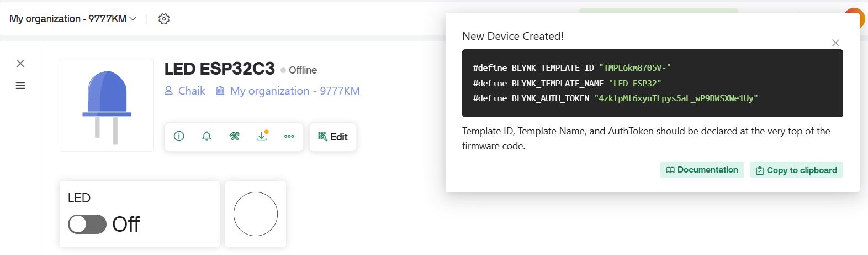Toggle the LED switch on
This screenshot has height=255, width=868.
point(87,224)
